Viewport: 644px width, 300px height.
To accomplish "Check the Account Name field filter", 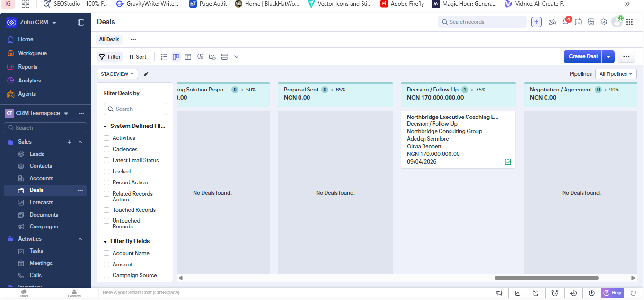I will click(106, 253).
